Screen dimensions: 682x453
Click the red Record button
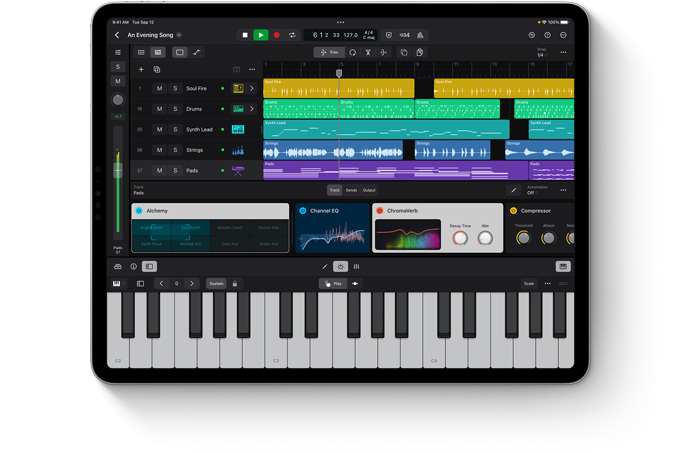(x=277, y=35)
